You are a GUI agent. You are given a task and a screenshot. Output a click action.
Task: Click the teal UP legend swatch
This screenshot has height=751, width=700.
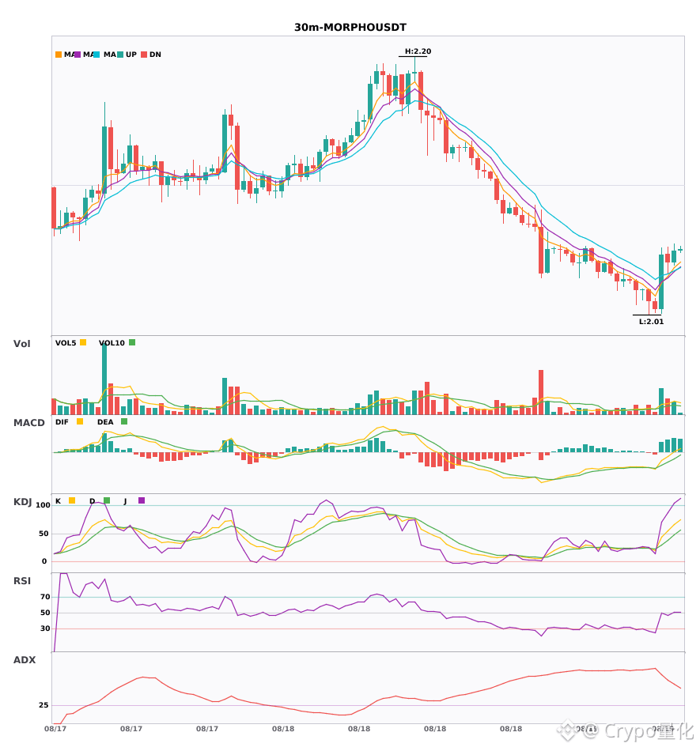click(x=120, y=55)
